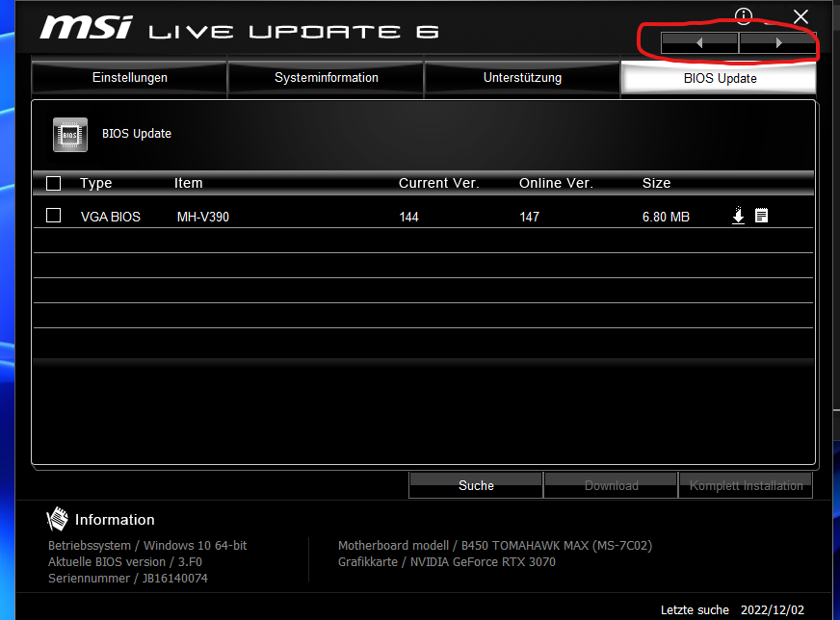840x620 pixels.
Task: Toggle the select-all checkbox in header
Action: 54,184
